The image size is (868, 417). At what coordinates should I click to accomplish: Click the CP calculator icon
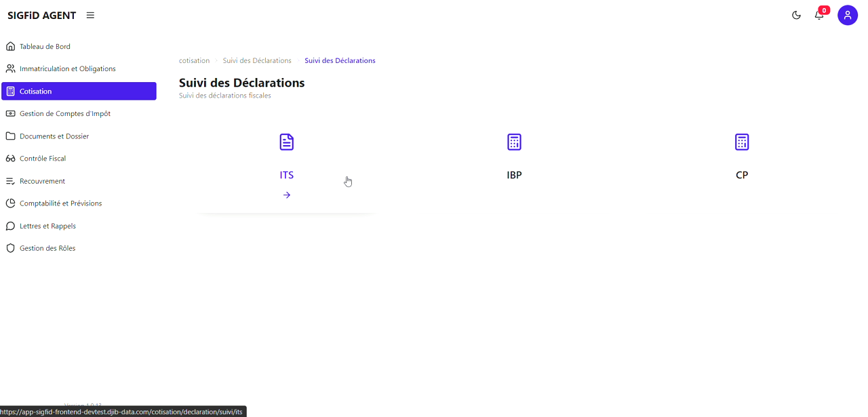(742, 142)
